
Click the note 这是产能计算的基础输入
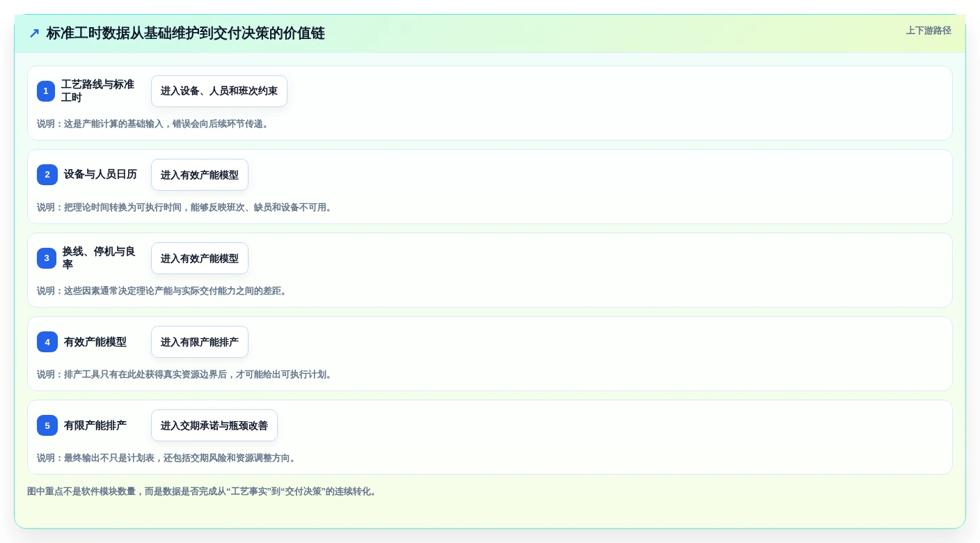(x=153, y=124)
